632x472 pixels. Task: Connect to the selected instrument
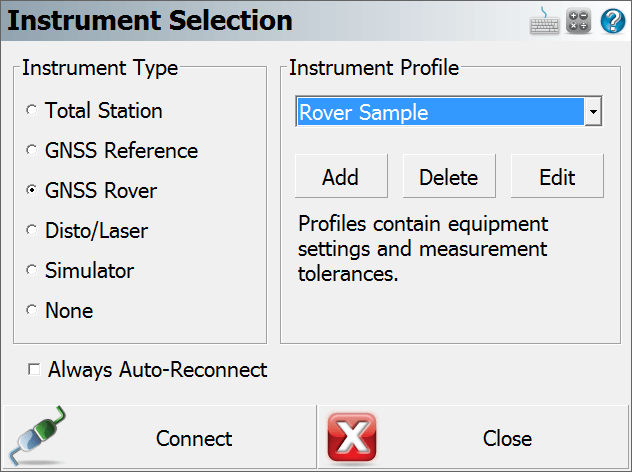coord(159,437)
